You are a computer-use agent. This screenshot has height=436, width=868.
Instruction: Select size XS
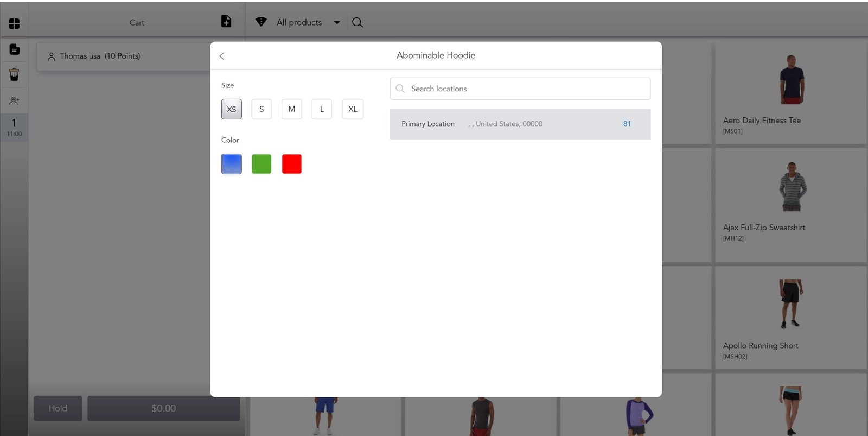232,109
